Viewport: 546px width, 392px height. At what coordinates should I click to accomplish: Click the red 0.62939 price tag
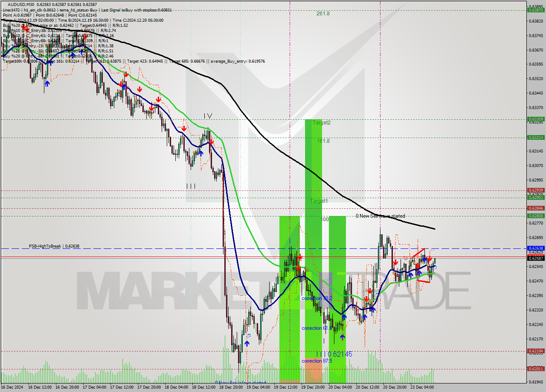coord(536,190)
